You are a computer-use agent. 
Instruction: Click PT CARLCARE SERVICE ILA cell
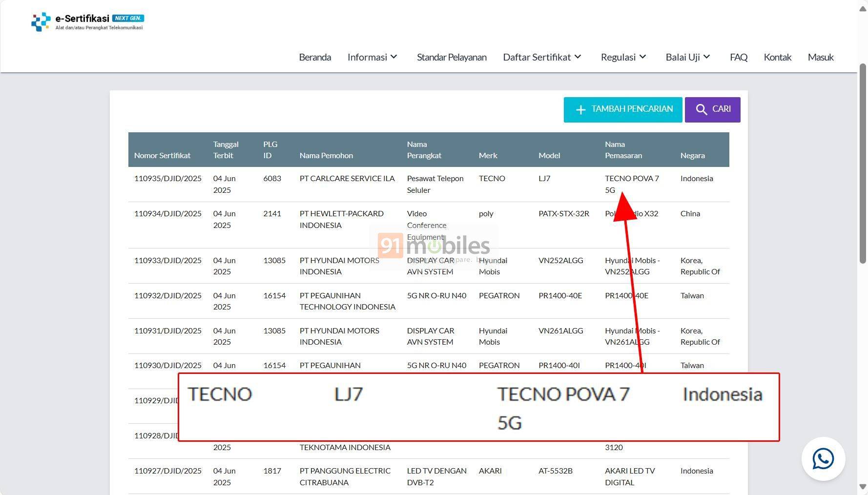tap(347, 178)
